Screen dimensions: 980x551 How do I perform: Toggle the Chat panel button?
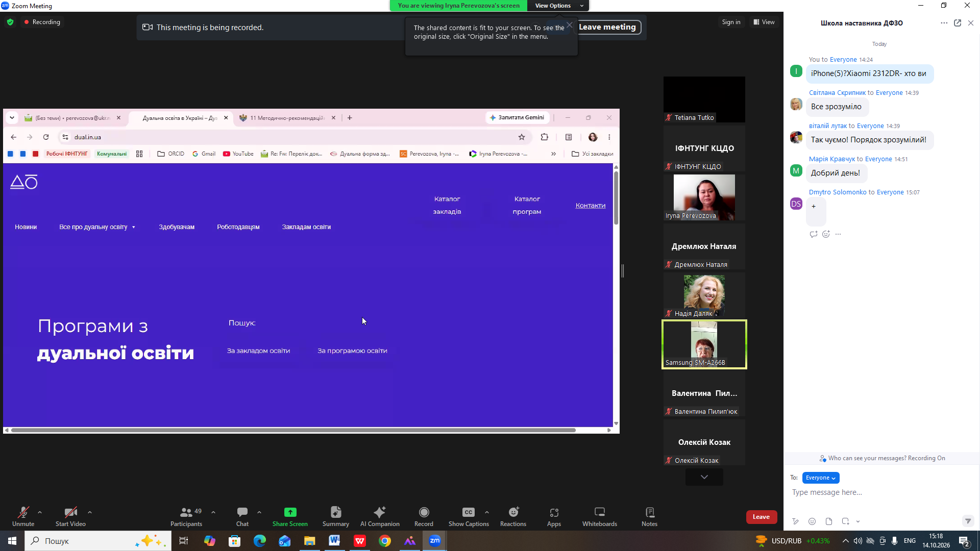point(242,516)
